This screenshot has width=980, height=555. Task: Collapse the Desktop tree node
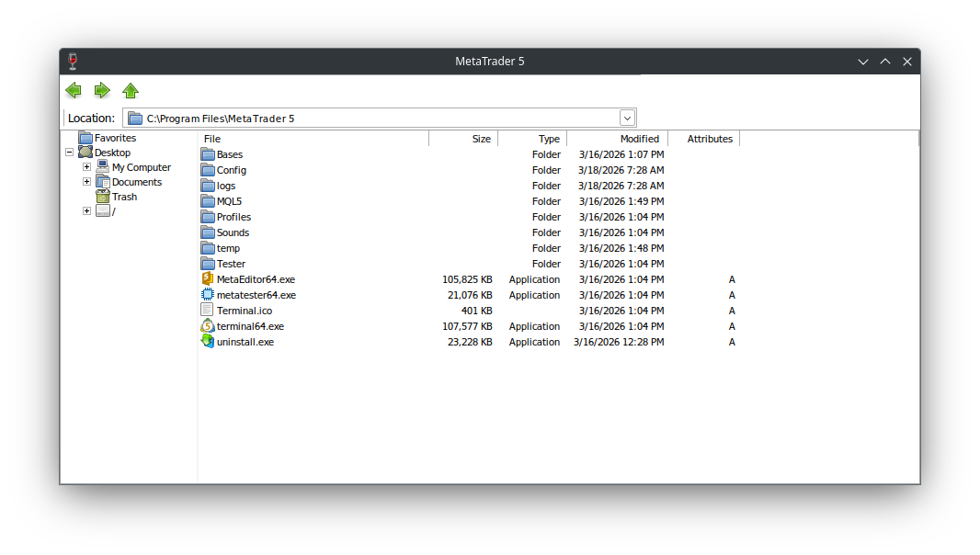[x=70, y=153]
